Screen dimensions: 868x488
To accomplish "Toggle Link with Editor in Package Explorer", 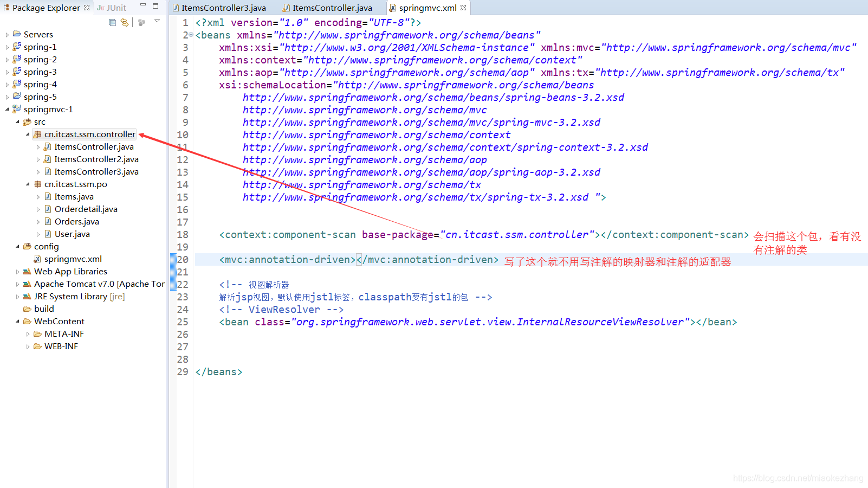I will 125,22.
